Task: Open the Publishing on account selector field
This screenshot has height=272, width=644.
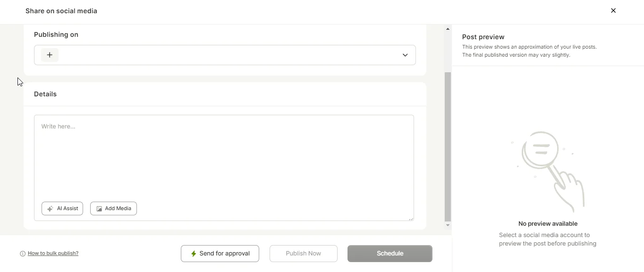Action: point(225,55)
